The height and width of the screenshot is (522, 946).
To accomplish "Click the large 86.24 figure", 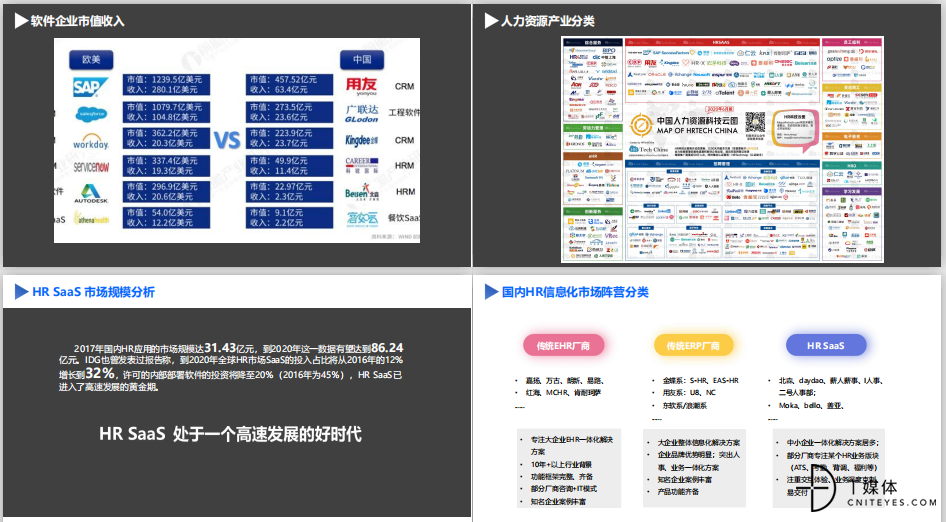I will tap(387, 348).
